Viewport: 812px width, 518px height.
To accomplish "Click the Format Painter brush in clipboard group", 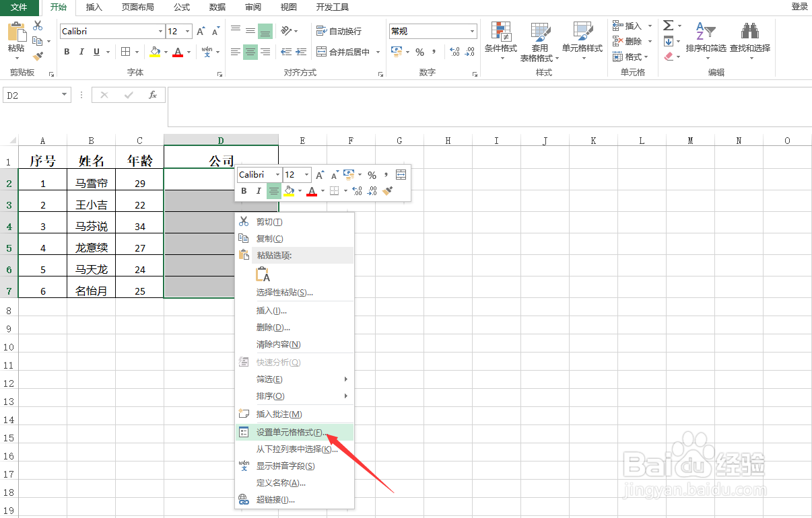I will pos(38,57).
